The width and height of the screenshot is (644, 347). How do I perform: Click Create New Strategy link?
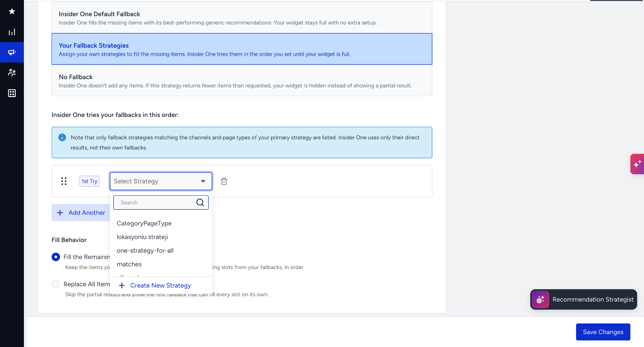[x=155, y=285]
